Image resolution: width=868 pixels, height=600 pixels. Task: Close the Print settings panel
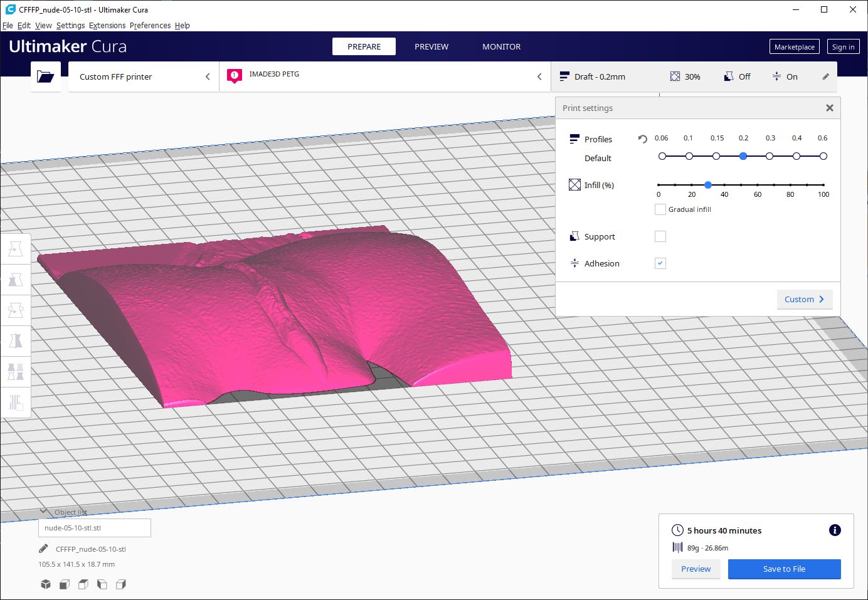(830, 108)
